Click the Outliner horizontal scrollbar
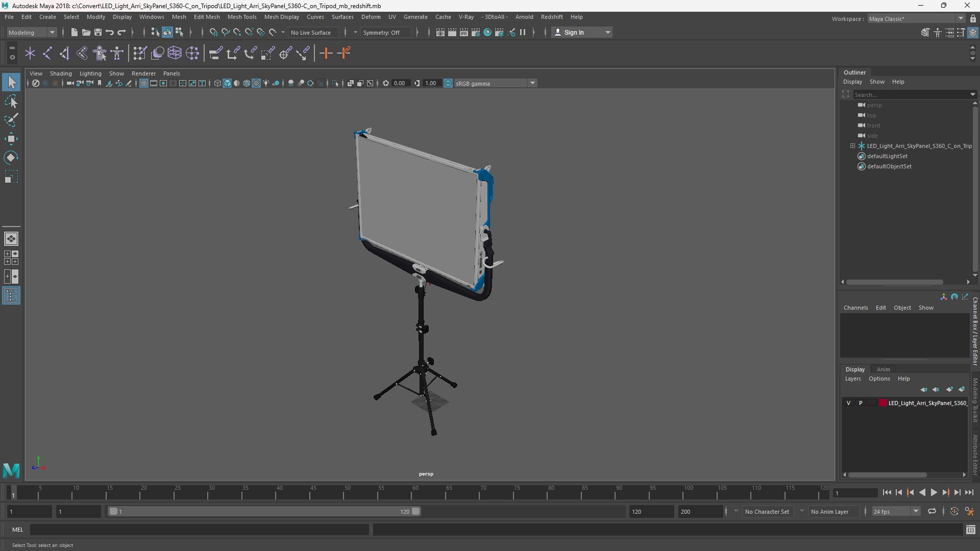The height and width of the screenshot is (551, 980). point(894,282)
